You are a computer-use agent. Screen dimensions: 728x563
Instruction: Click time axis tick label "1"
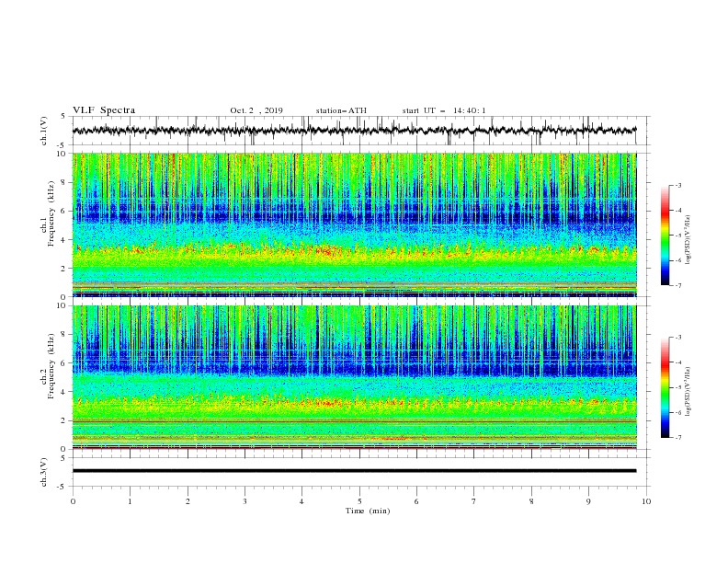130,501
